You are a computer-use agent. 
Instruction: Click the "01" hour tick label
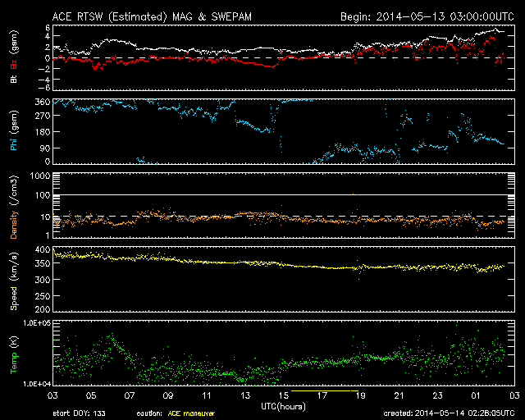[476, 396]
